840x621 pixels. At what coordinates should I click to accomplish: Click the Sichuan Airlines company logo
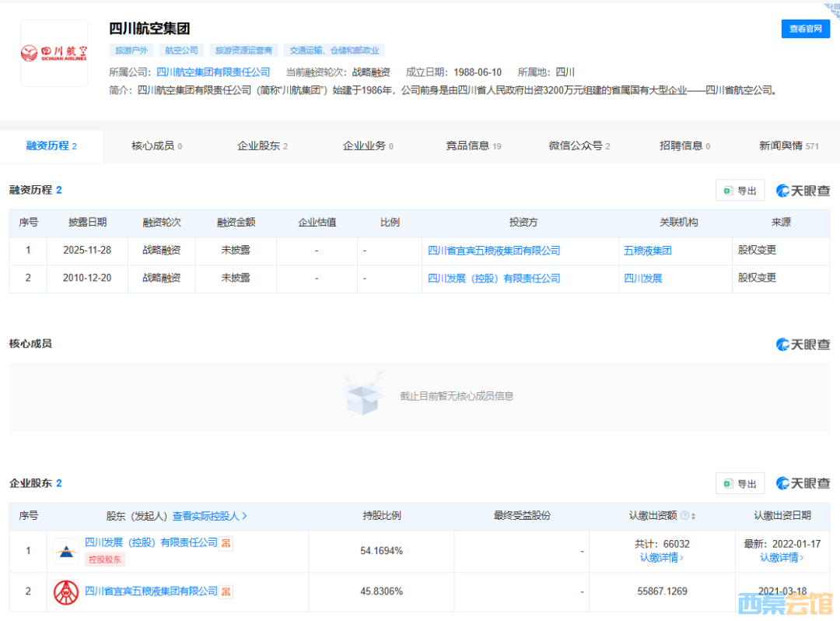click(x=54, y=53)
